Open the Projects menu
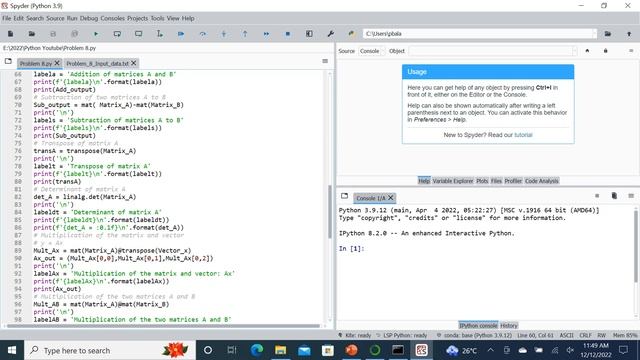Screen dimensions: 640x360 [138, 18]
